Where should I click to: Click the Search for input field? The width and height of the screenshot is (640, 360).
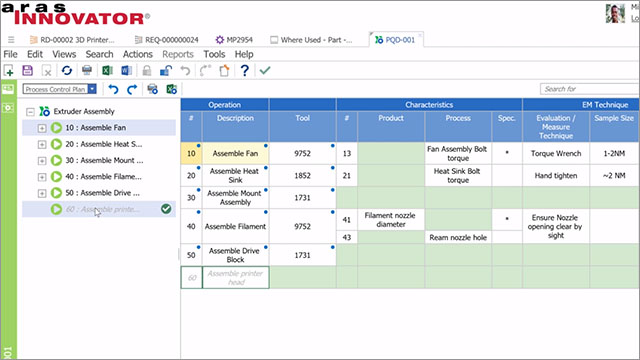pyautogui.click(x=590, y=89)
